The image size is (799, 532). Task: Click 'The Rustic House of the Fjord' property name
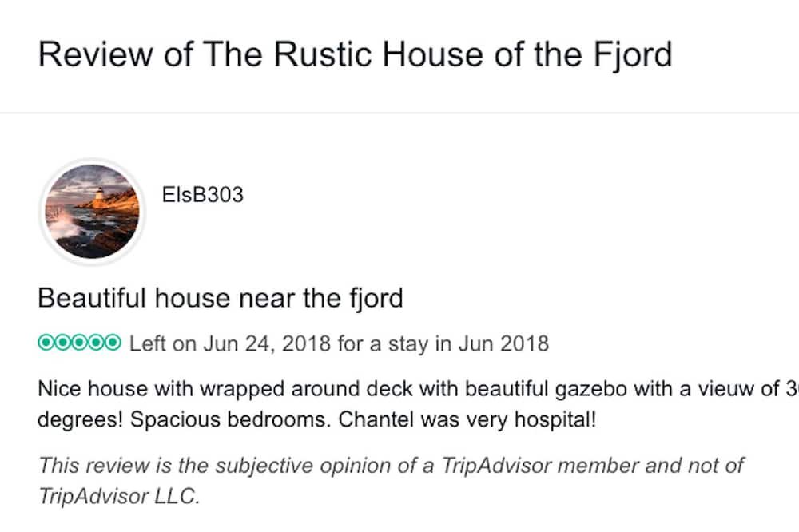tap(437, 54)
